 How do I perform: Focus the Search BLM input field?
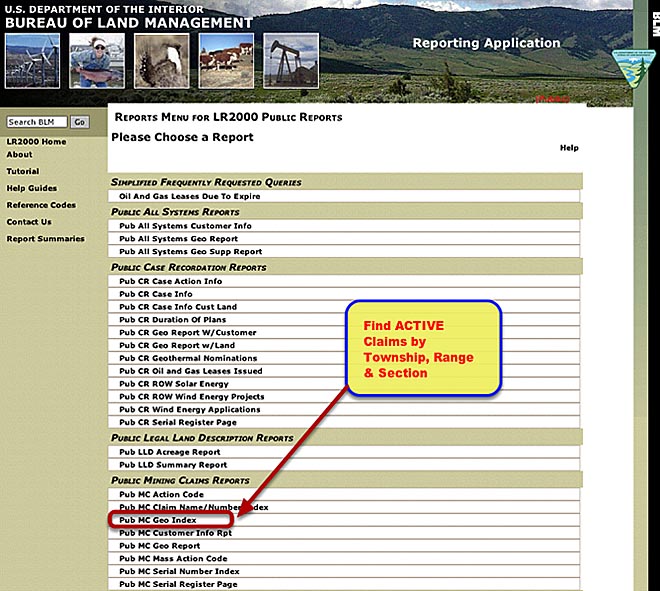pos(37,122)
